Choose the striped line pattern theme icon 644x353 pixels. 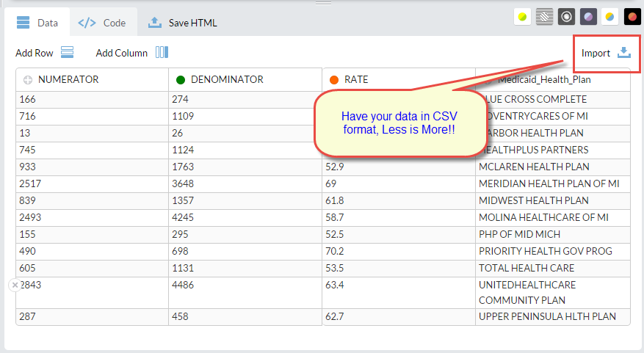pos(544,17)
